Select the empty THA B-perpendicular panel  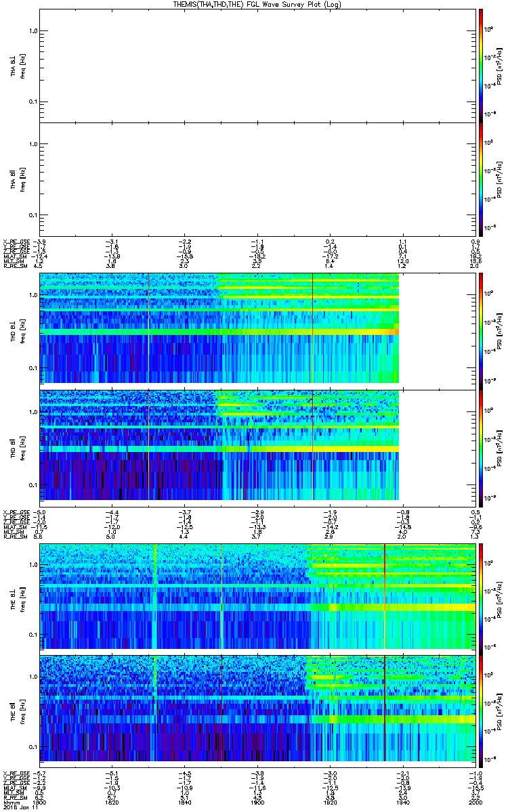pyautogui.click(x=256, y=65)
